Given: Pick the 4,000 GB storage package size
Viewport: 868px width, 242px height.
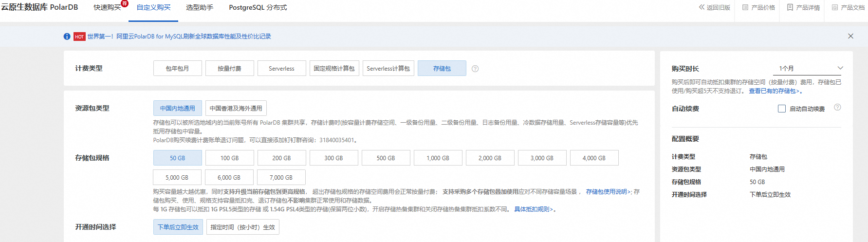Looking at the screenshot, I should 594,158.
